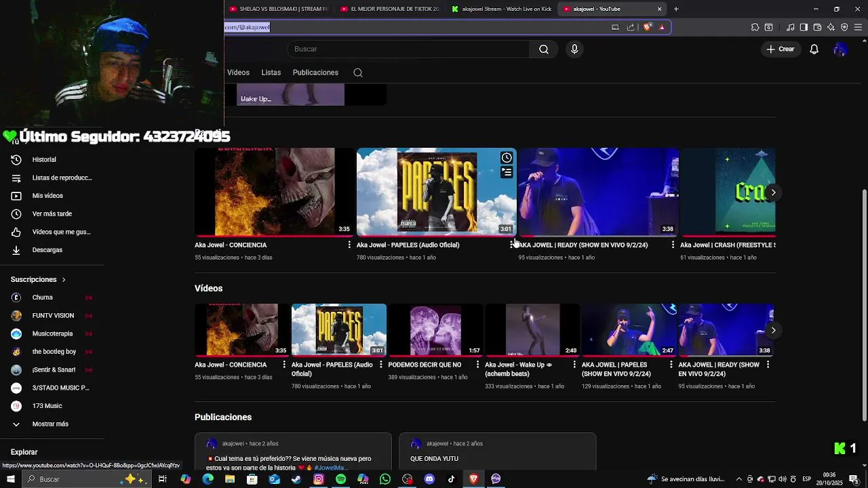Screen dimensions: 868x488
Task: Open options menu for READY show top row
Action: pos(673,245)
